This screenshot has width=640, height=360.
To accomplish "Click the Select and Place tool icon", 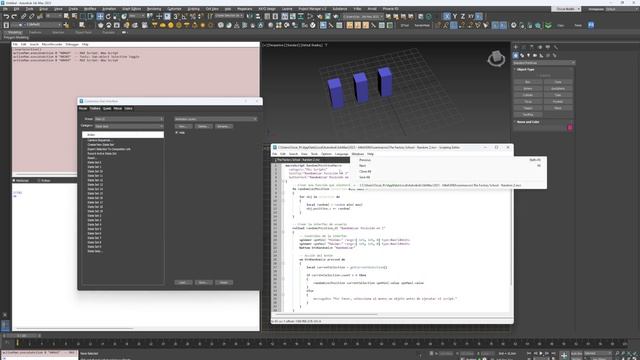I will pyautogui.click(x=124, y=16).
